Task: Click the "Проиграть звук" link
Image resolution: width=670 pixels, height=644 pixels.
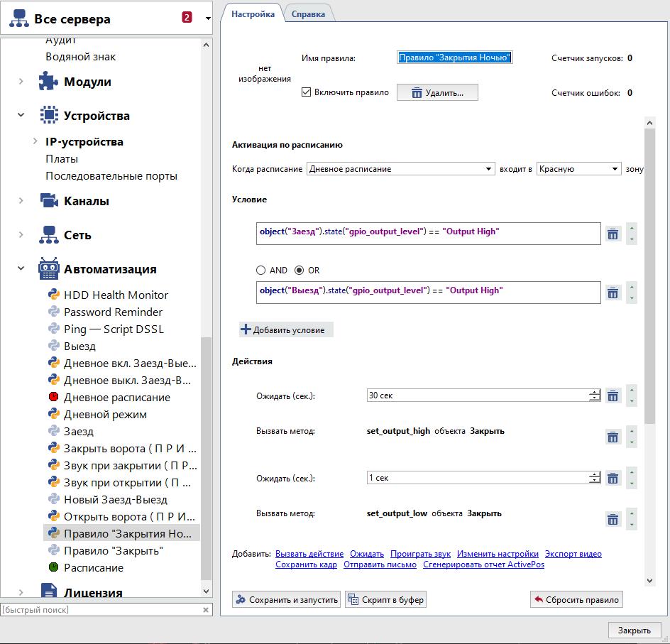Action: coord(420,554)
